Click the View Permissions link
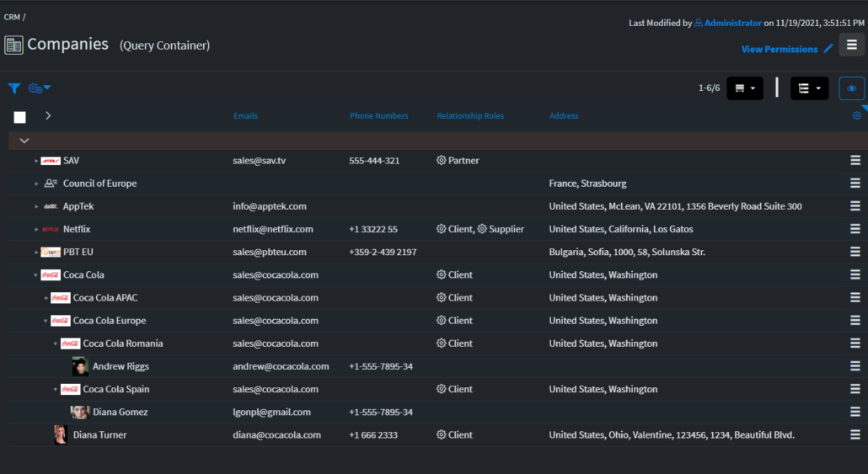This screenshot has width=868, height=474. pyautogui.click(x=780, y=49)
